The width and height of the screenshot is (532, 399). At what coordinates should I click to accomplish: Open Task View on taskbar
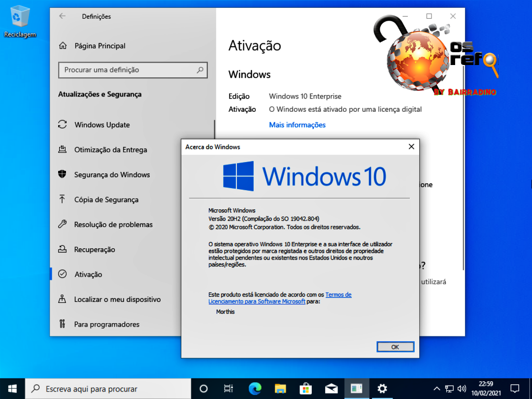pos(229,389)
